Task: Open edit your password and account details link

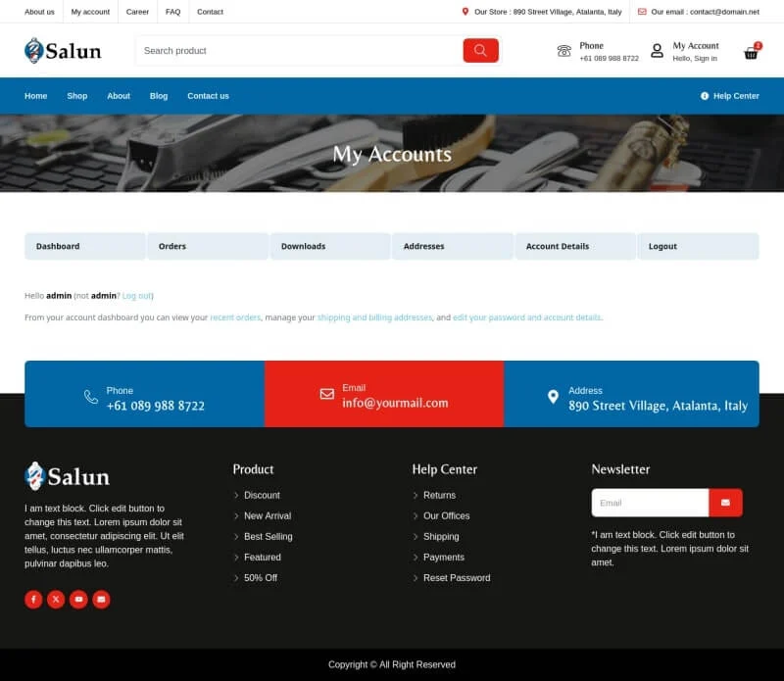Action: click(527, 317)
